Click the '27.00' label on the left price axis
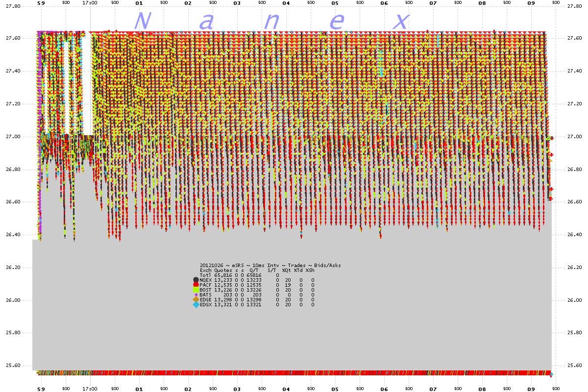Screen dimensions: 588x392 pyautogui.click(x=12, y=137)
